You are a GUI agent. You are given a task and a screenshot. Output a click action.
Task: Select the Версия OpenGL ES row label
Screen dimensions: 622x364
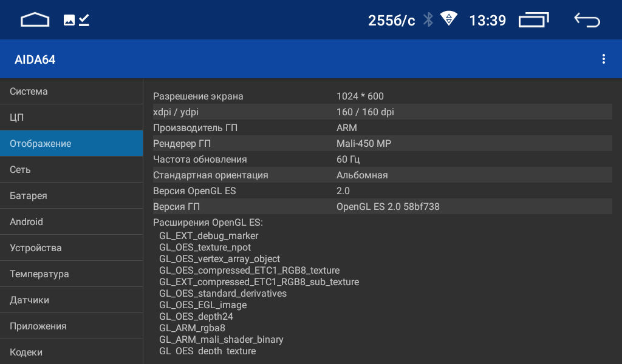point(194,191)
